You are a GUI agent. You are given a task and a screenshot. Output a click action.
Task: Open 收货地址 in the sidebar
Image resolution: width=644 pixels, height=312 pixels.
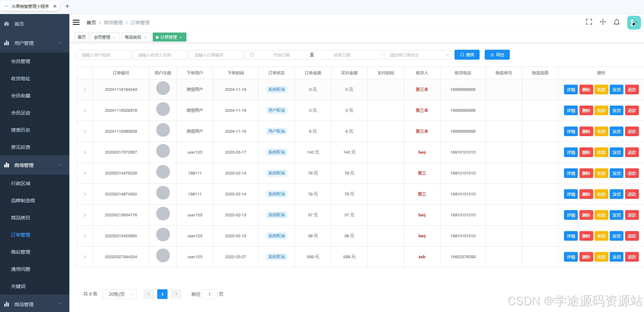coord(34,79)
